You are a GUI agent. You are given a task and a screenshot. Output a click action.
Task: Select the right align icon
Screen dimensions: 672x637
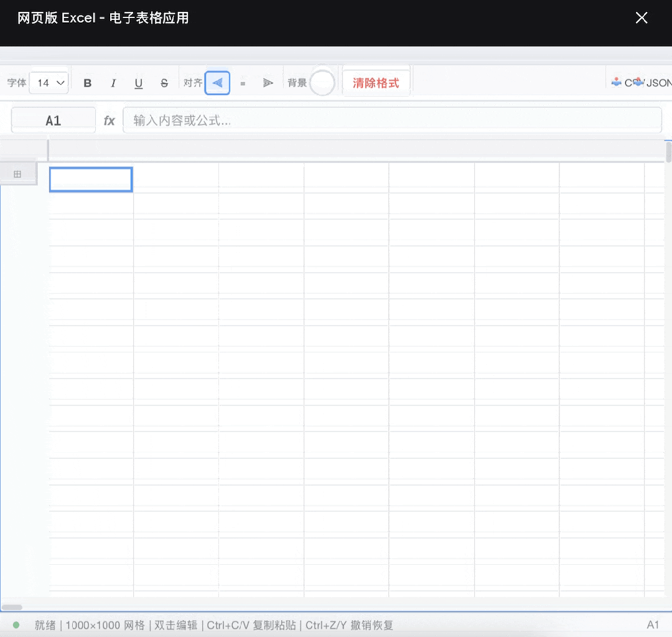268,83
